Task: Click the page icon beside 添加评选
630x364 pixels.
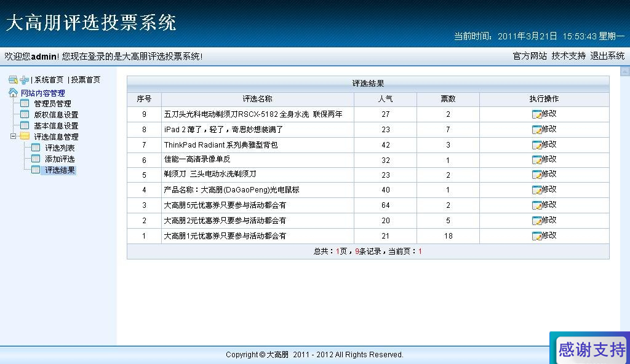Action: [36, 158]
